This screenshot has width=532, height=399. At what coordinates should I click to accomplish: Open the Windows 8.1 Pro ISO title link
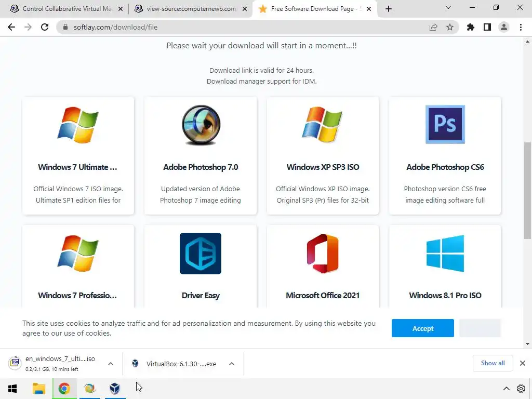tap(445, 295)
